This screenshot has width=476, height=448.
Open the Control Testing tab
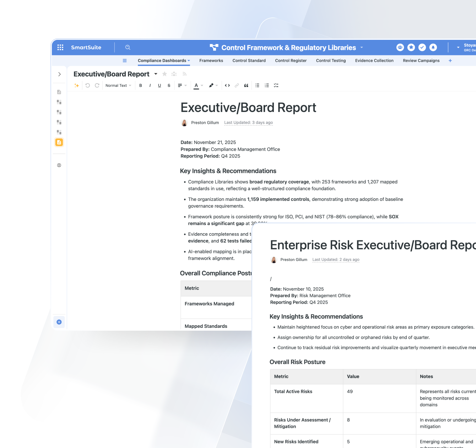(x=331, y=60)
